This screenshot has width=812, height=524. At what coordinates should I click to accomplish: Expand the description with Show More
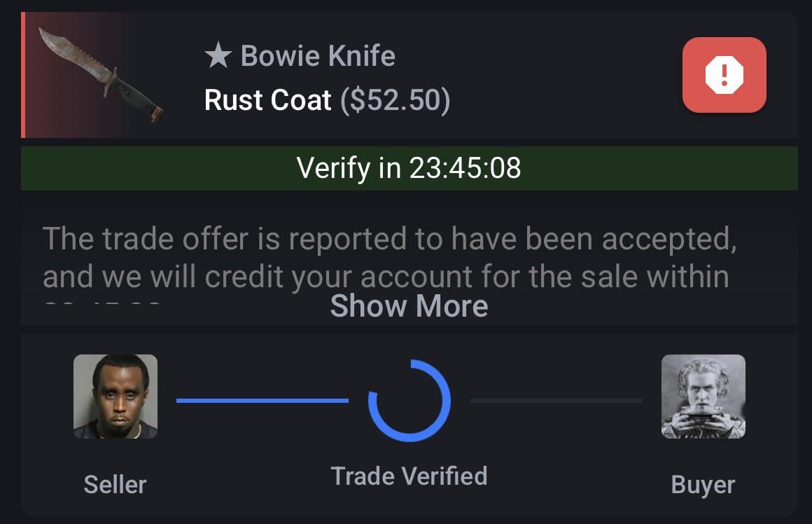click(409, 306)
